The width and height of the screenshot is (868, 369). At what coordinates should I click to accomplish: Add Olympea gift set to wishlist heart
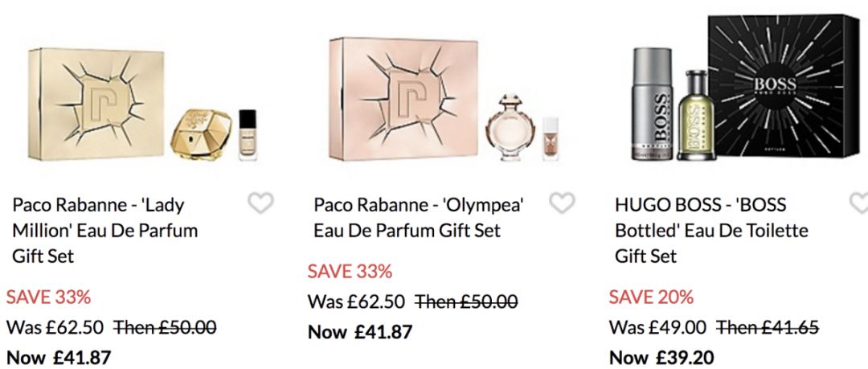pos(562,204)
